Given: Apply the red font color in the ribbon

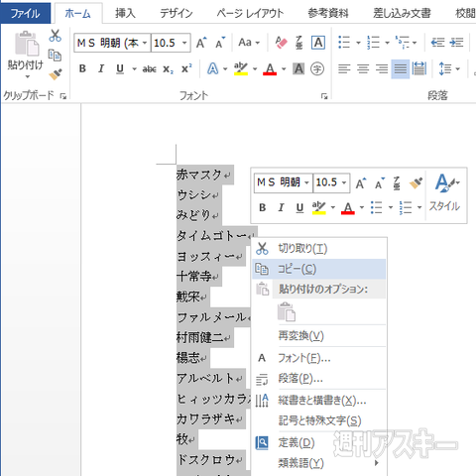Looking at the screenshot, I should click(270, 68).
